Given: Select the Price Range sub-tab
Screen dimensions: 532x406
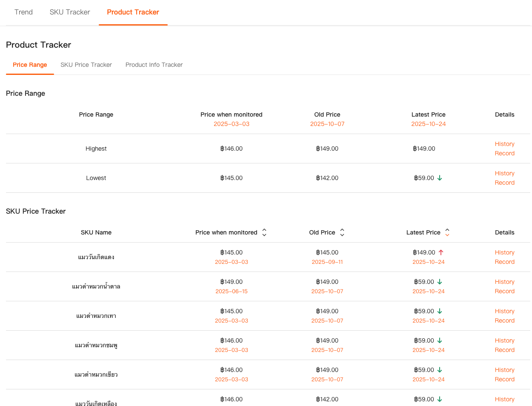Looking at the screenshot, I should click(30, 65).
